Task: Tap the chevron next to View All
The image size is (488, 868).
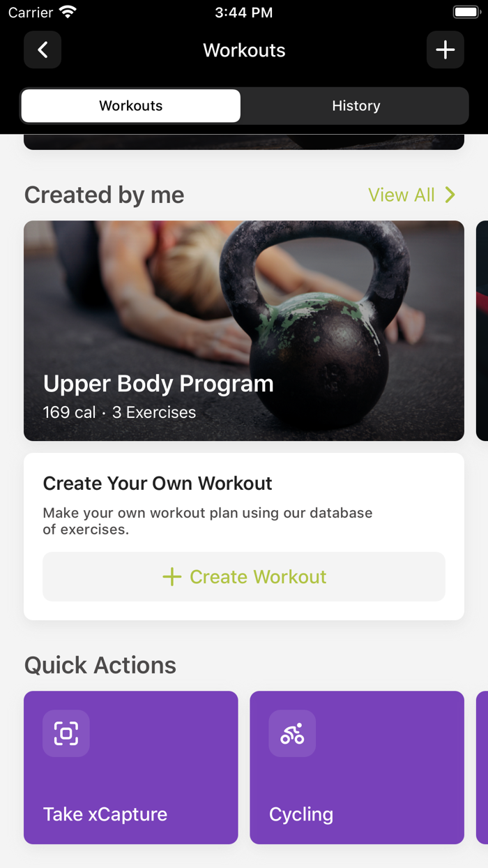Action: click(x=450, y=195)
